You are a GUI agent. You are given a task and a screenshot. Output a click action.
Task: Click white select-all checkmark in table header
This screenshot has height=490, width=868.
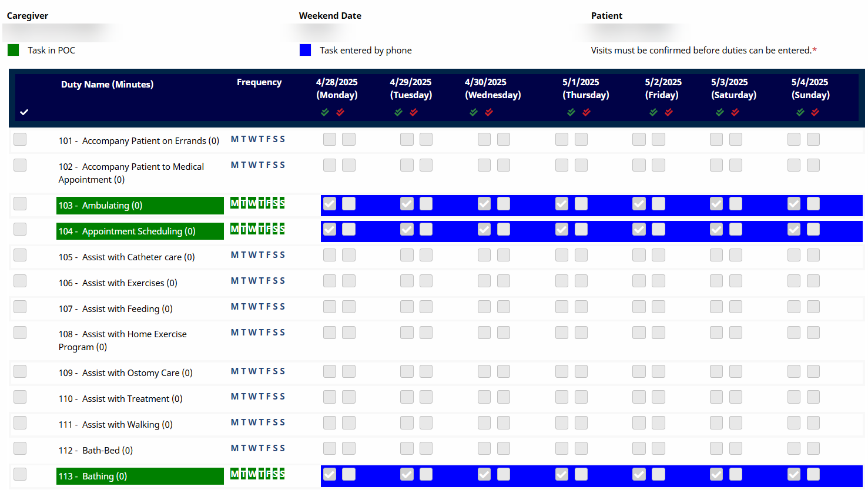(24, 112)
